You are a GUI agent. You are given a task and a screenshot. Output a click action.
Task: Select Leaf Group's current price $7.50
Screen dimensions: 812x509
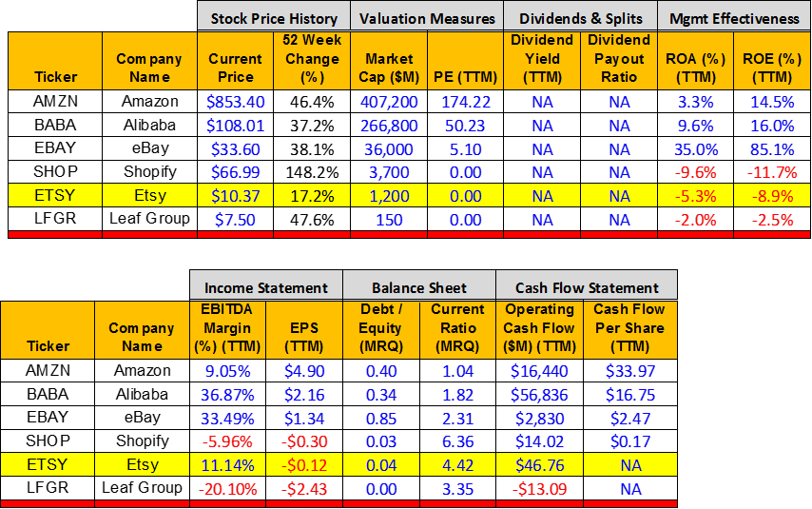pyautogui.click(x=235, y=220)
